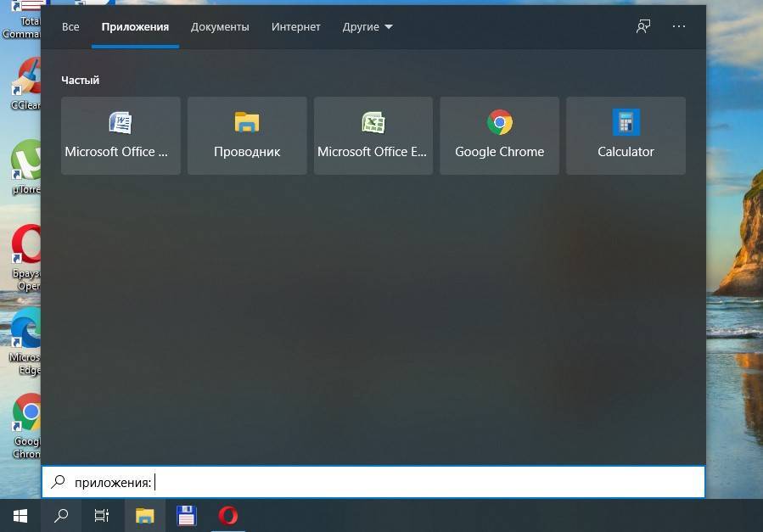The image size is (763, 532).
Task: Click the feedback icon in search header
Action: point(643,26)
